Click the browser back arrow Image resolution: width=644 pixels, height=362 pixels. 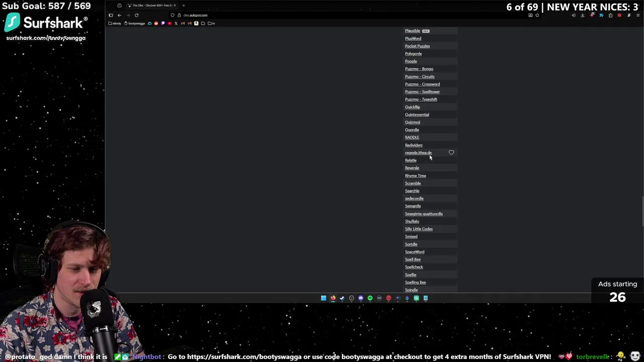pos(119,15)
